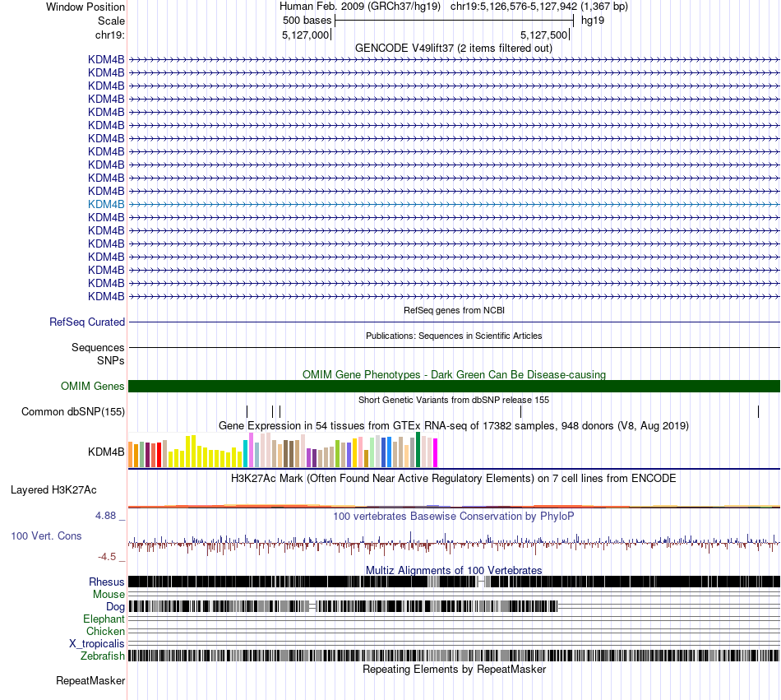Click the Dog alignment track row

(455, 606)
